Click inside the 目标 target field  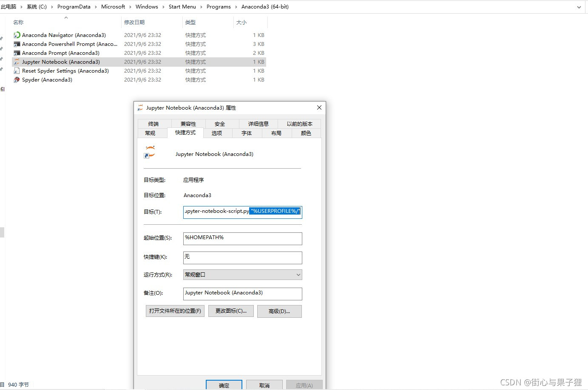[x=243, y=212]
